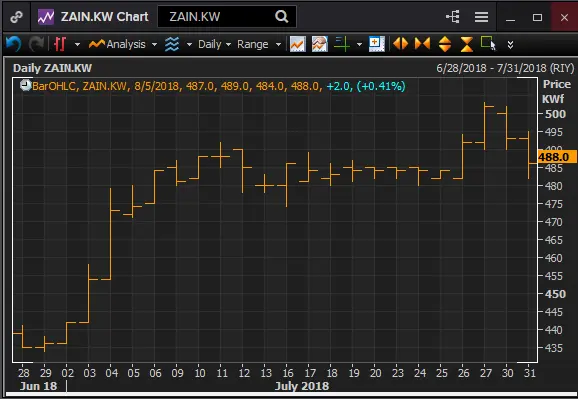Image resolution: width=578 pixels, height=399 pixels.
Task: Expand the toolbar overflow chevron
Action: pos(511,45)
